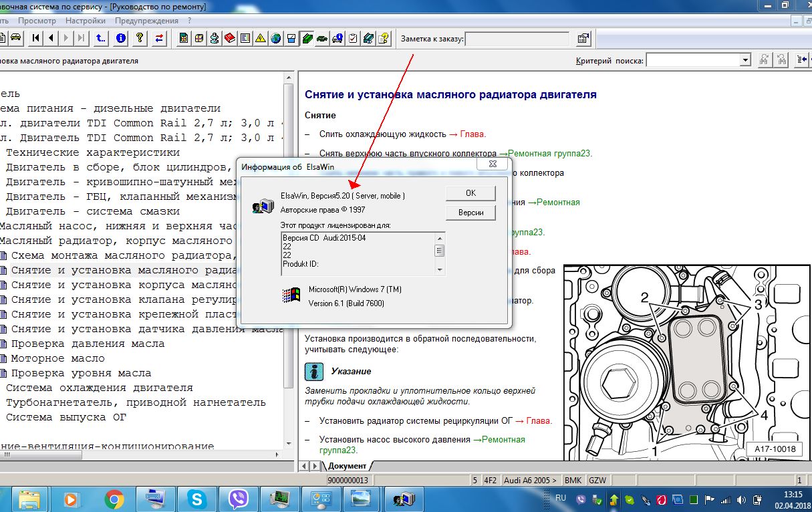Select 'Система охлаждения двигателя' tree item
This screenshot has width=812, height=512.
[x=100, y=388]
